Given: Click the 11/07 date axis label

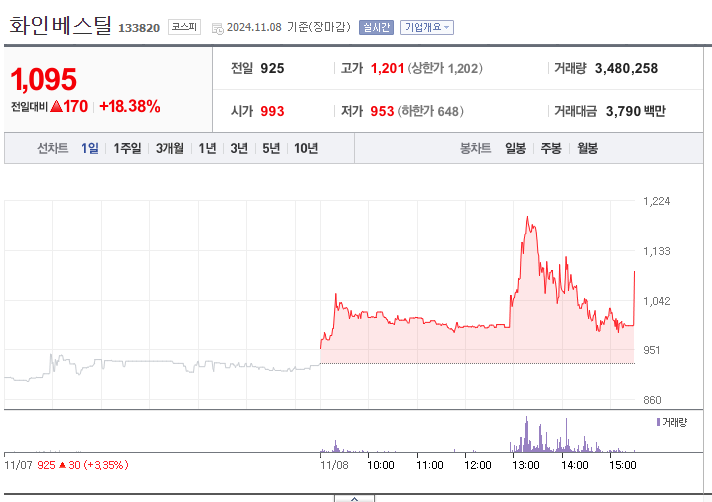Looking at the screenshot, I should tap(18, 465).
